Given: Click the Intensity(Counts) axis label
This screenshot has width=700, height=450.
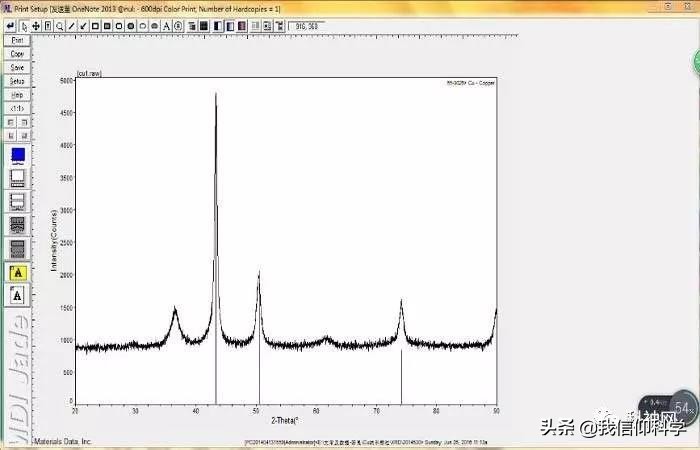Looking at the screenshot, I should point(54,240).
